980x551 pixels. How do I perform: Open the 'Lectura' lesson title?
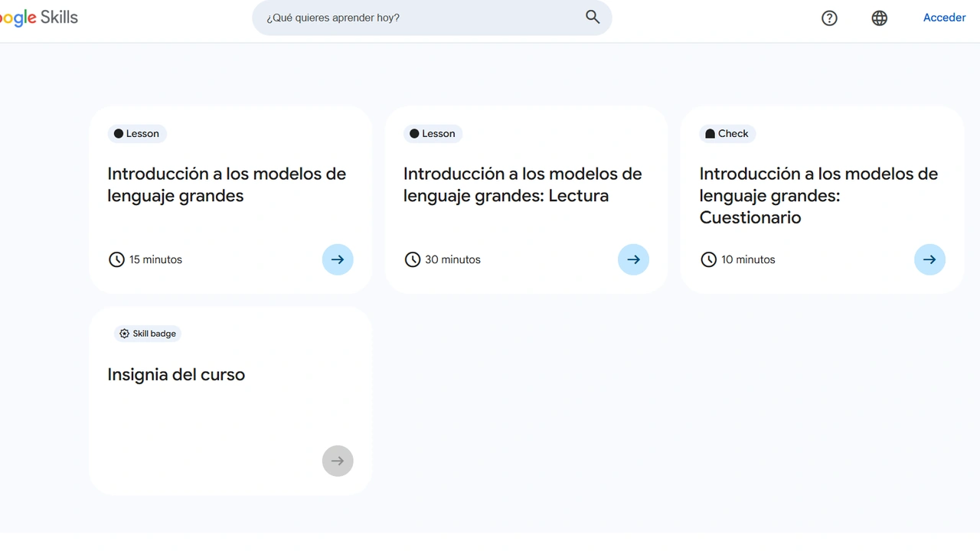(522, 184)
